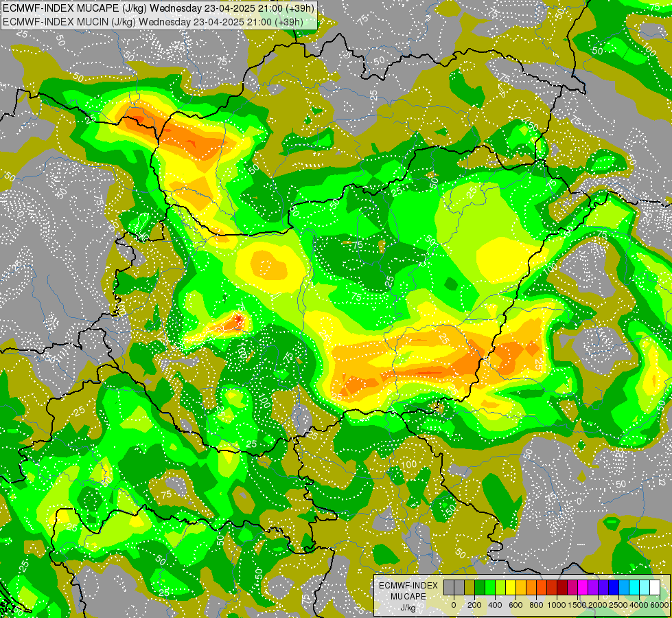Select the white legend swatch
Screen dimensions: 672x618
(x=656, y=588)
